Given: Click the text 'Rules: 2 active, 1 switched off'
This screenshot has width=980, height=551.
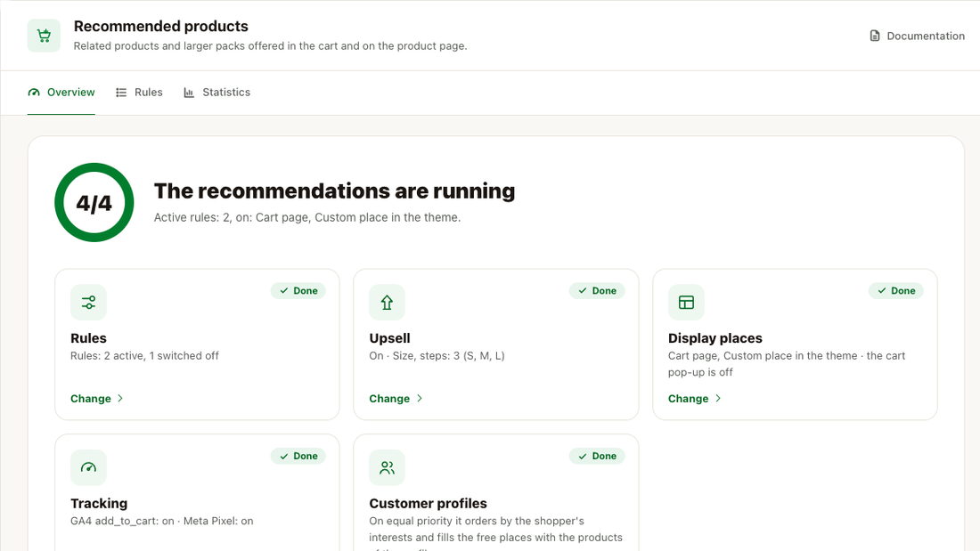Looking at the screenshot, I should (144, 355).
